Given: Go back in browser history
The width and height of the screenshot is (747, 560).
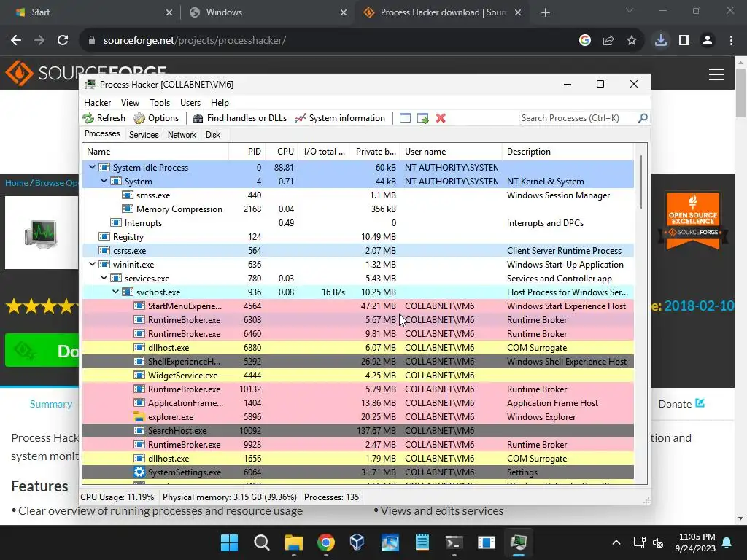Looking at the screenshot, I should pos(16,41).
